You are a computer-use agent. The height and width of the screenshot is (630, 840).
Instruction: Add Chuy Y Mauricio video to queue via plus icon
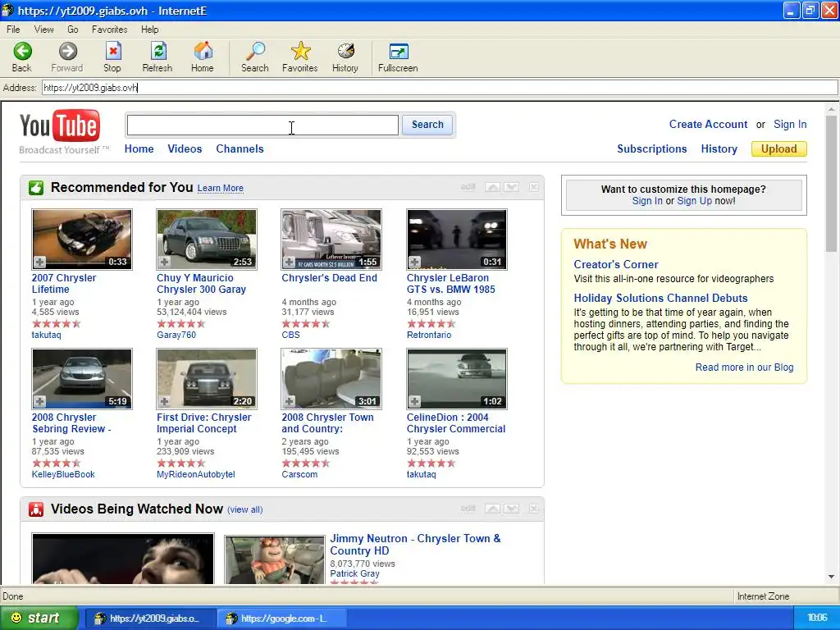pos(164,262)
